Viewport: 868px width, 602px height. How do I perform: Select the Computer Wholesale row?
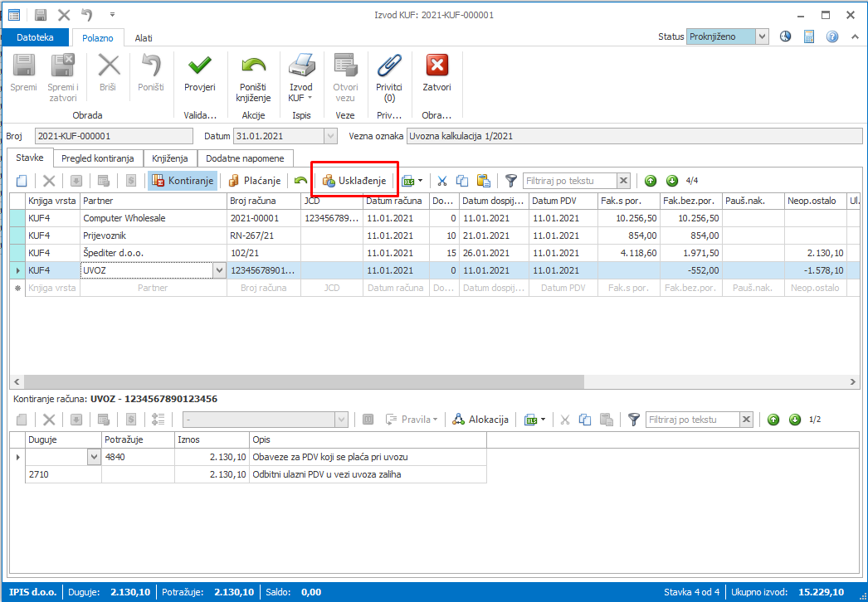coord(433,218)
